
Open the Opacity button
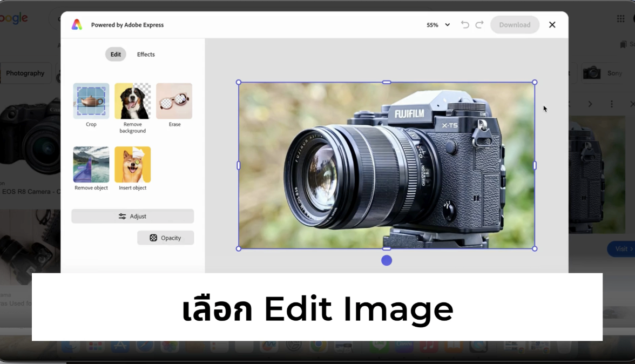pos(165,238)
